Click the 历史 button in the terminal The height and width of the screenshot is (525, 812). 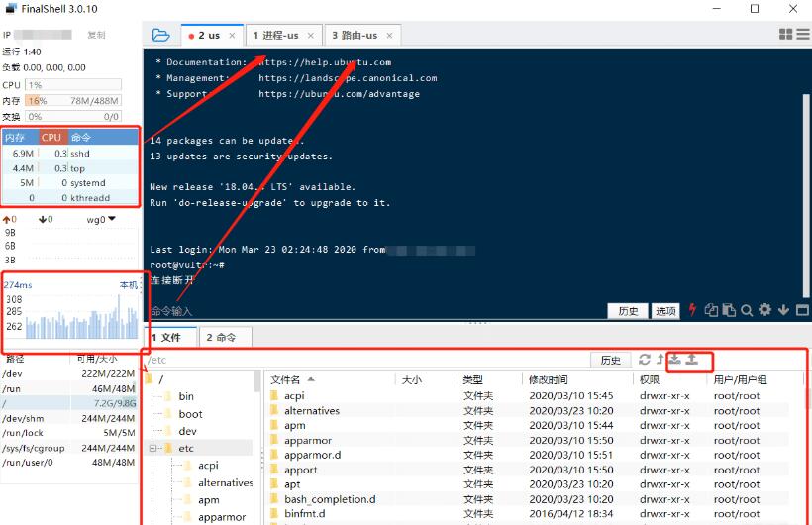(x=628, y=311)
